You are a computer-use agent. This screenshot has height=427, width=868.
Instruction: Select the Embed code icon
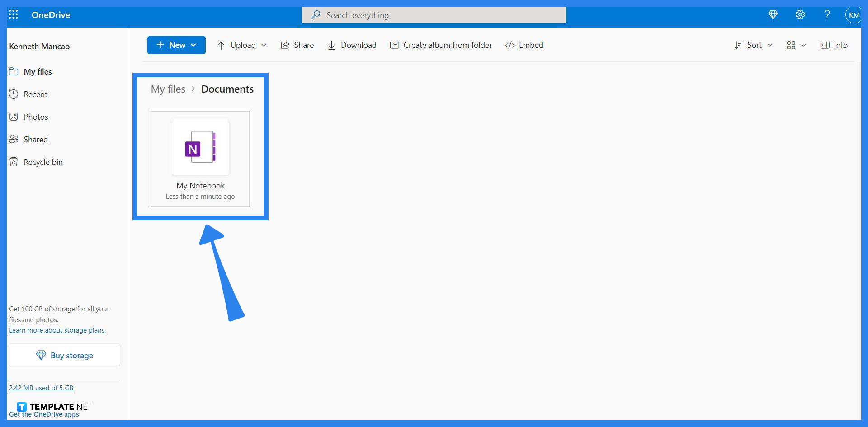coord(510,45)
